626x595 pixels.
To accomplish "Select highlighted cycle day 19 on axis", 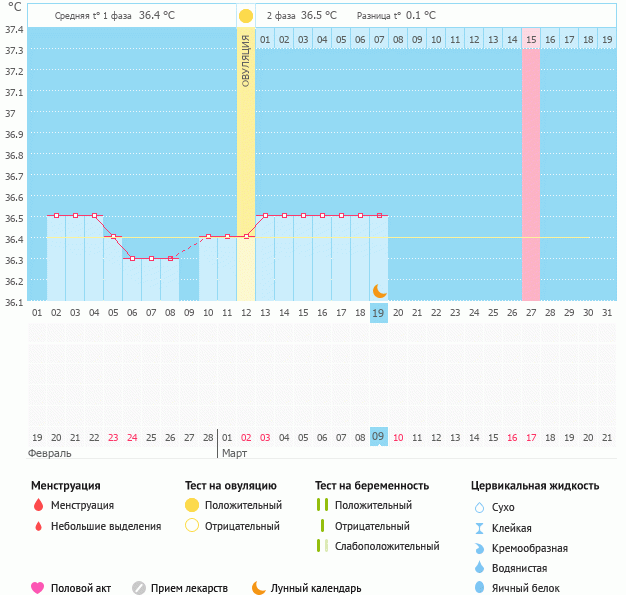I will (x=378, y=313).
